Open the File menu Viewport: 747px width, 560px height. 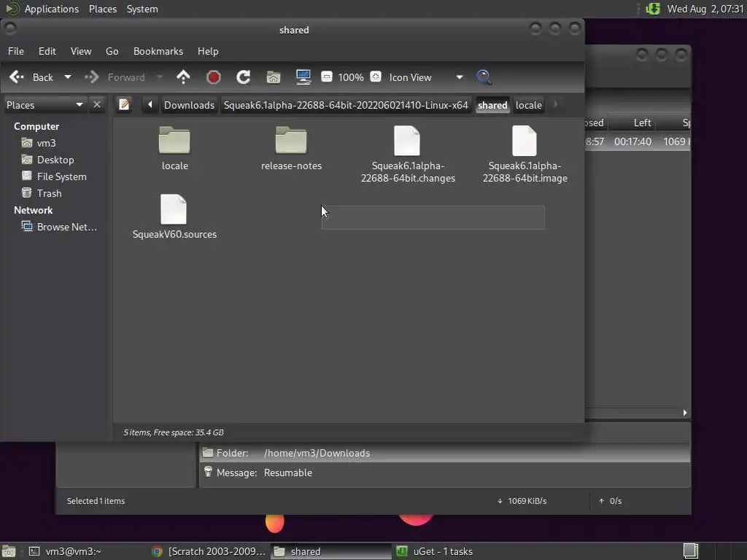coord(16,51)
